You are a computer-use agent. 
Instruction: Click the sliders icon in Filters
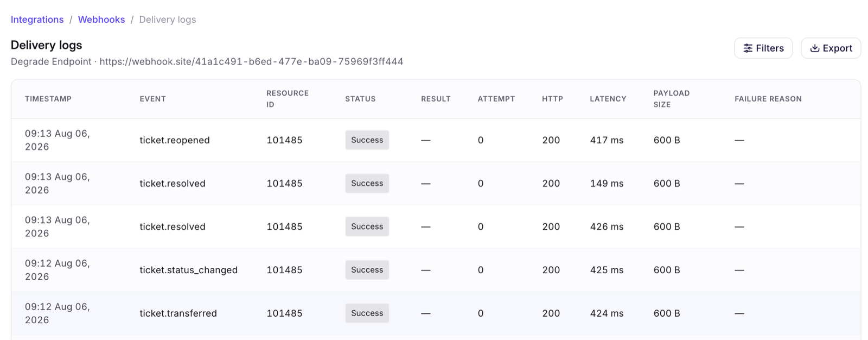coord(748,48)
